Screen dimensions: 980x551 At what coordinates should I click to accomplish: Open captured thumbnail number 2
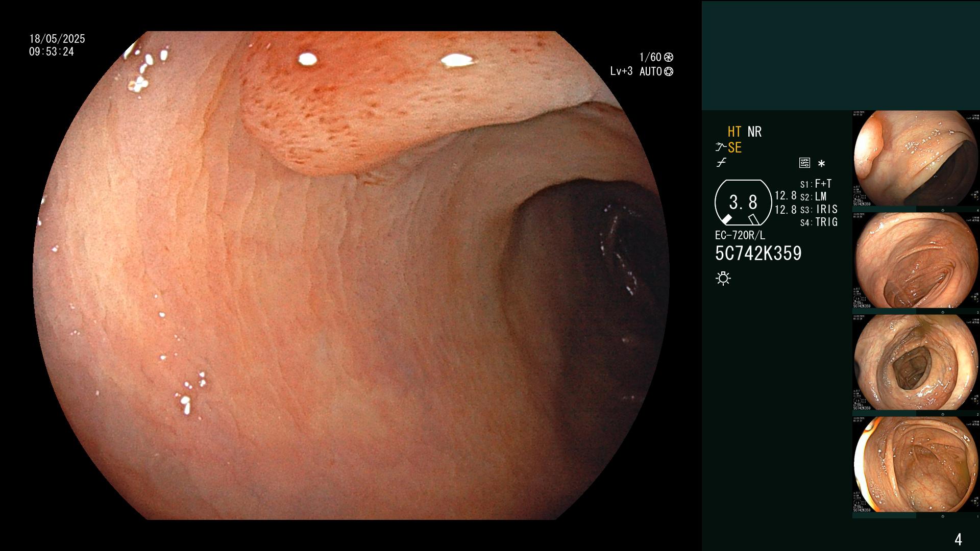[x=916, y=363]
